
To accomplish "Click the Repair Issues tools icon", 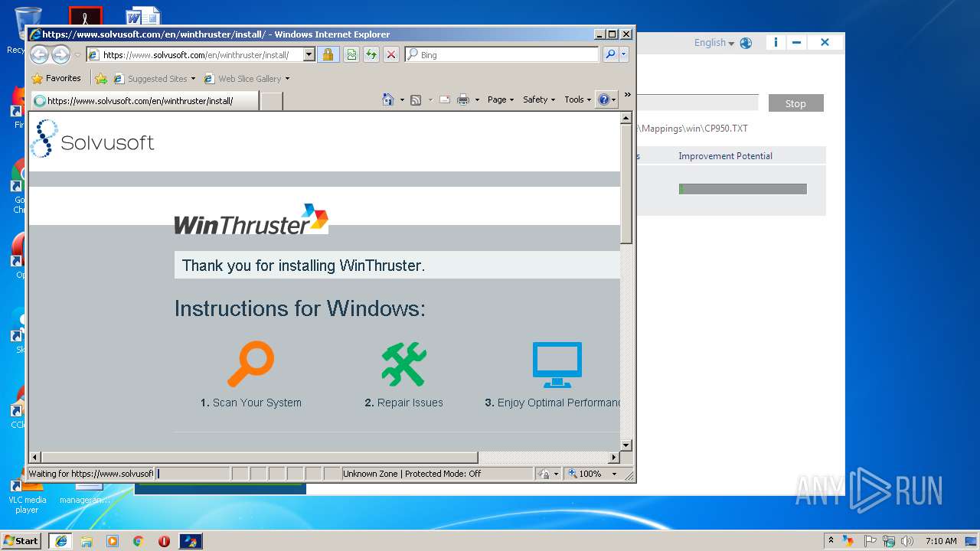I will click(403, 364).
